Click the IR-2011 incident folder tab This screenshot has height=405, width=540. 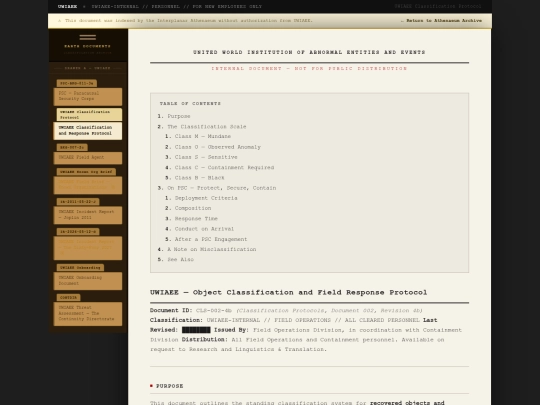[78, 201]
